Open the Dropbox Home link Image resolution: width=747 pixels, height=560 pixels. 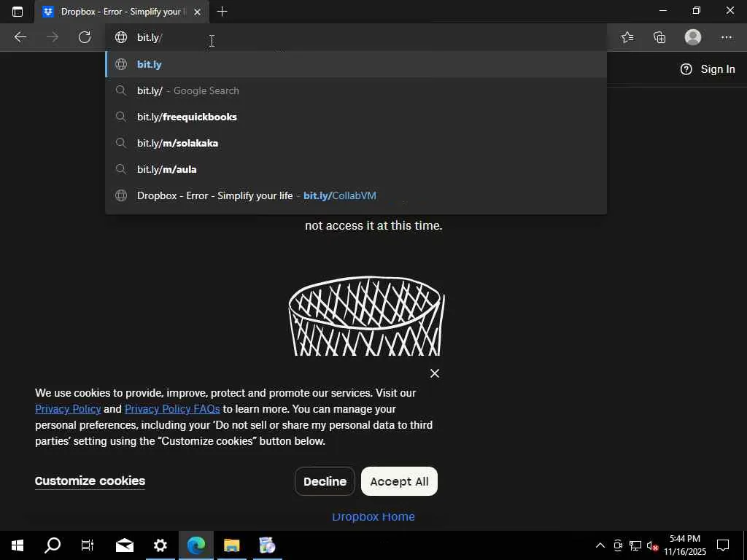(373, 517)
